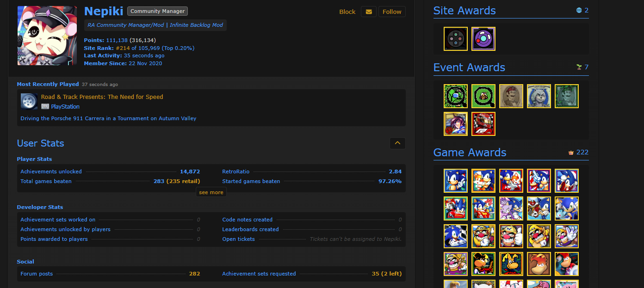The height and width of the screenshot is (288, 644).
Task: Open the green Luigi portrait event badge
Action: point(567,96)
